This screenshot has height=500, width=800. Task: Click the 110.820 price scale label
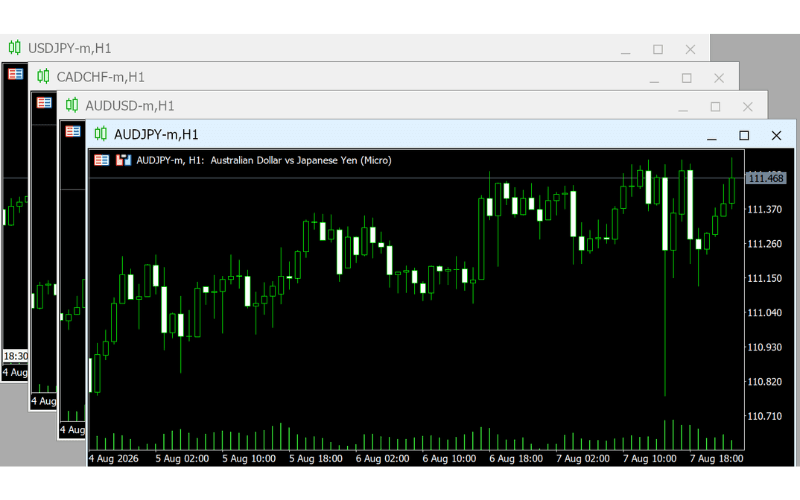click(x=764, y=382)
